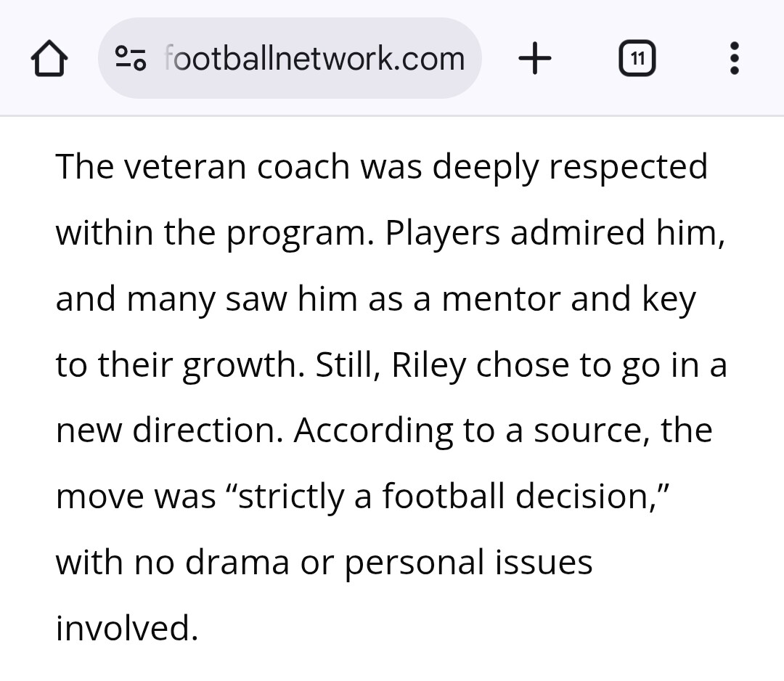This screenshot has height=681, width=784.
Task: Go to the browser home page
Action: [x=49, y=60]
